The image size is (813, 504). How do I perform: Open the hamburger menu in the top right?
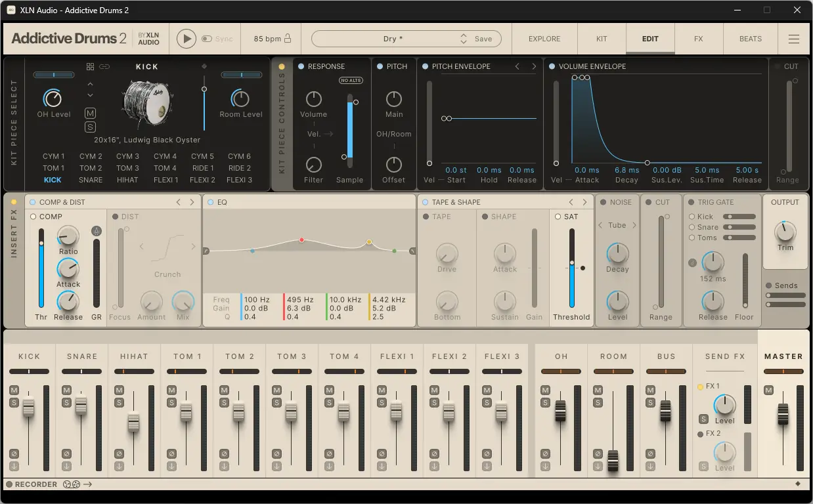point(794,39)
